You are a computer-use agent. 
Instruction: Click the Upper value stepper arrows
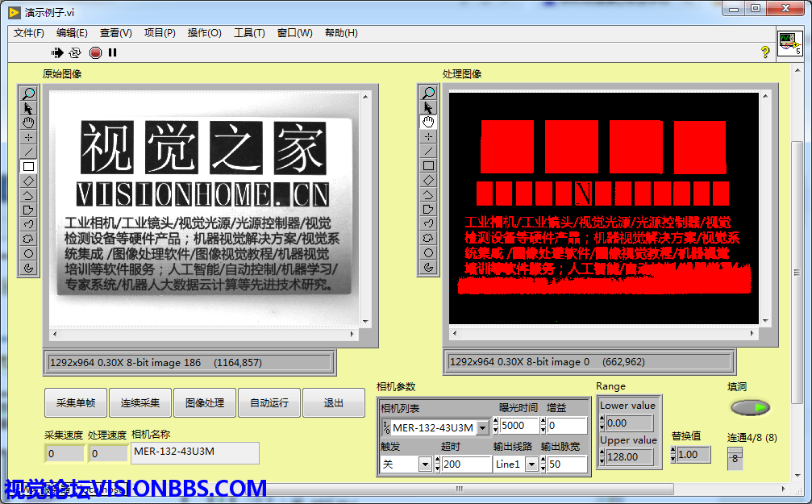[x=602, y=457]
